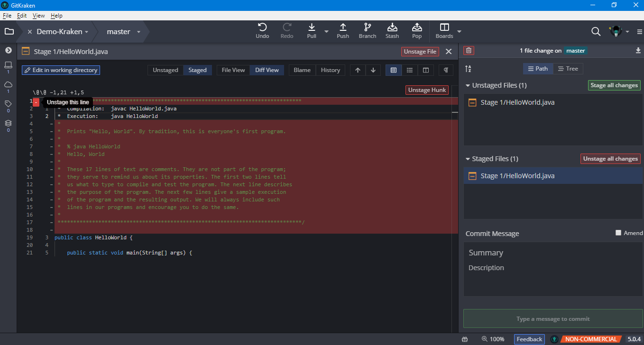Collapse the Unstaged Files section
Viewport: 644px width, 345px height.
[468, 86]
